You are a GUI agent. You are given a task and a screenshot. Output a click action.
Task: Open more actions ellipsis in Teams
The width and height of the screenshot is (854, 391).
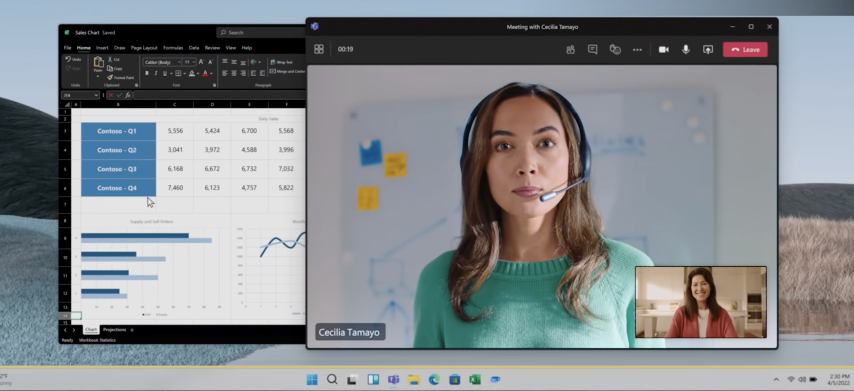click(x=637, y=50)
